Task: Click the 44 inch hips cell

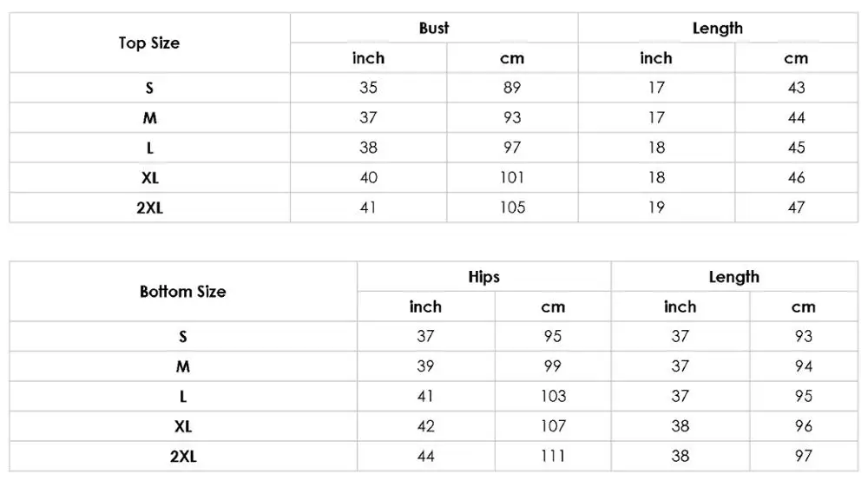Action: pos(425,456)
